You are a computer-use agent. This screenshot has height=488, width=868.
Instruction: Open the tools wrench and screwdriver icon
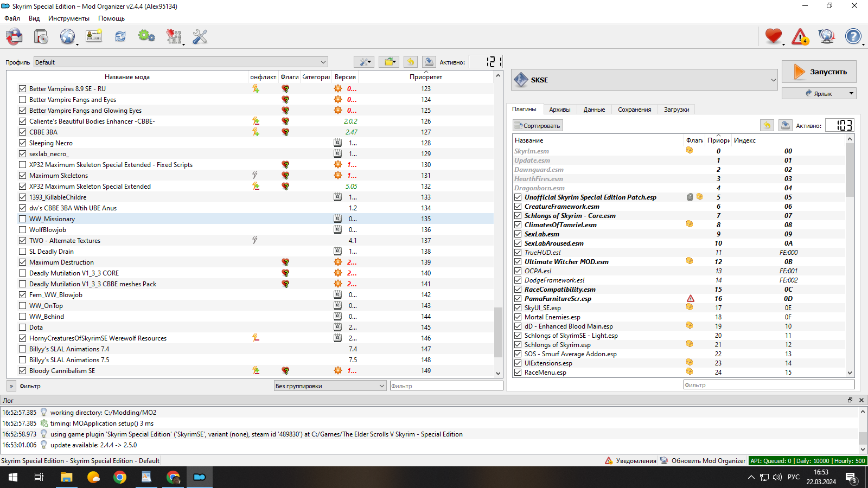tap(200, 37)
